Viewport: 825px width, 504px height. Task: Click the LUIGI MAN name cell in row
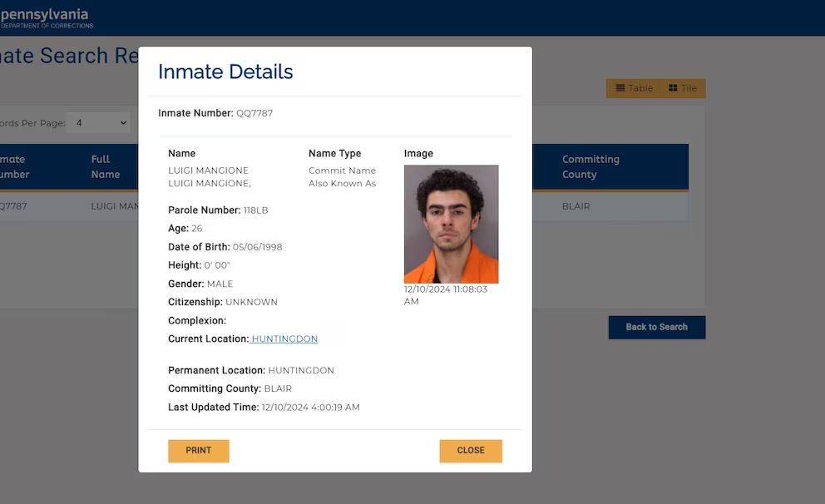point(114,206)
